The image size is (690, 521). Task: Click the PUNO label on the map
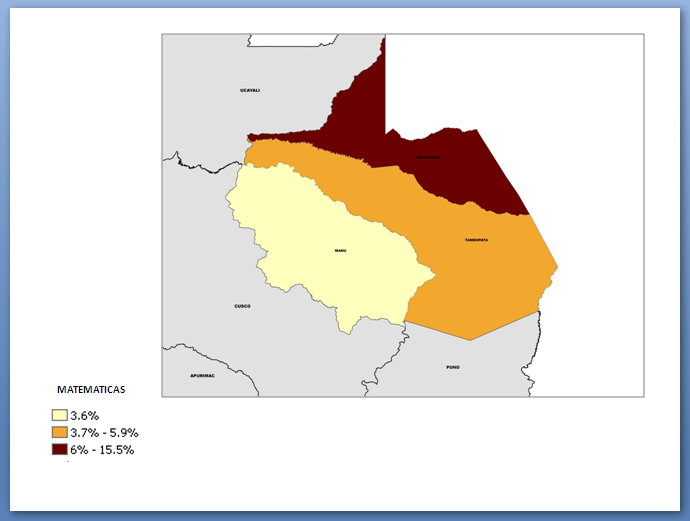(453, 367)
